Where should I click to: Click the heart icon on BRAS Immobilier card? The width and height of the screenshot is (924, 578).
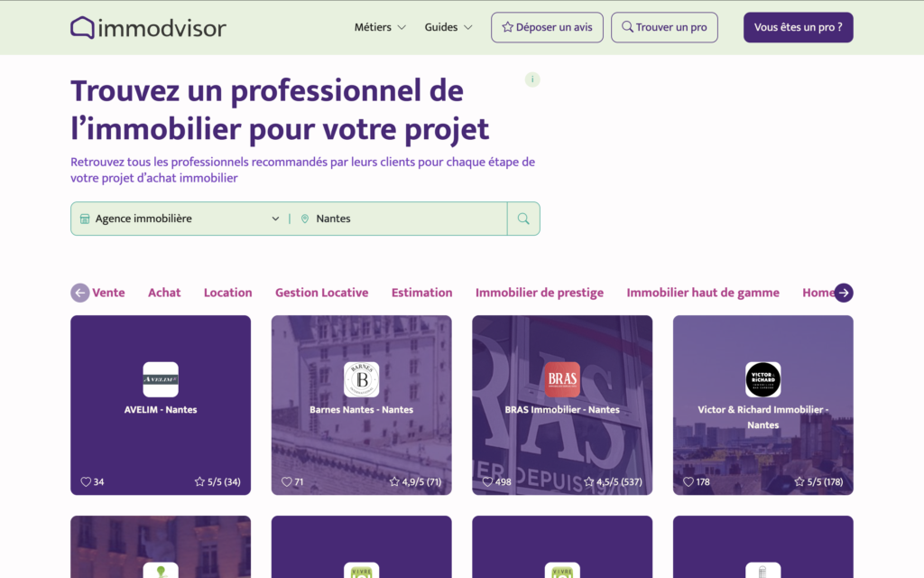488,482
